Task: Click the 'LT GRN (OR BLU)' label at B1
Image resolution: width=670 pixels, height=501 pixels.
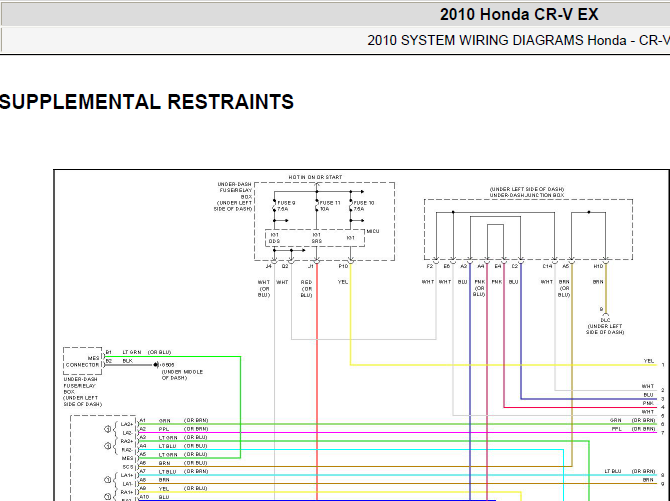Action: point(147,352)
